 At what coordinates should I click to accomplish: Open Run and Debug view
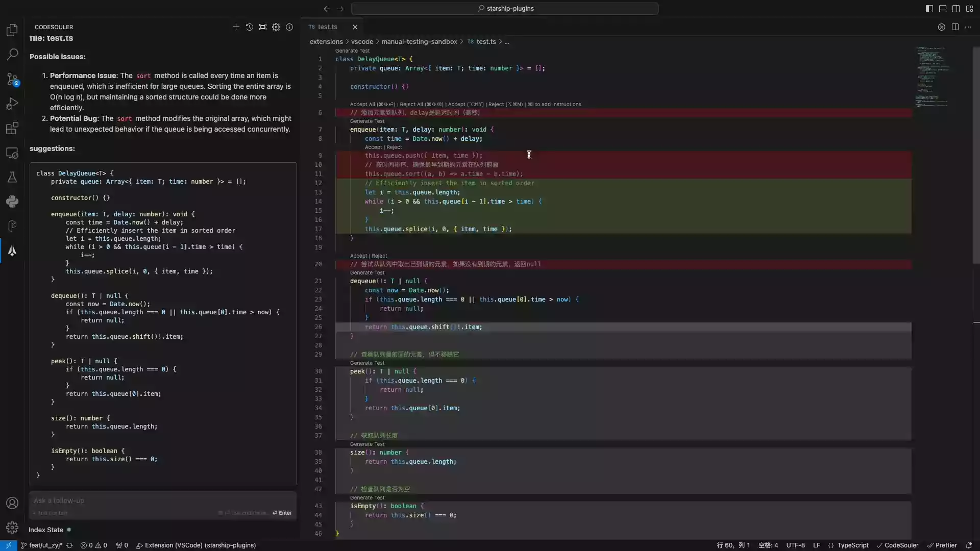12,104
